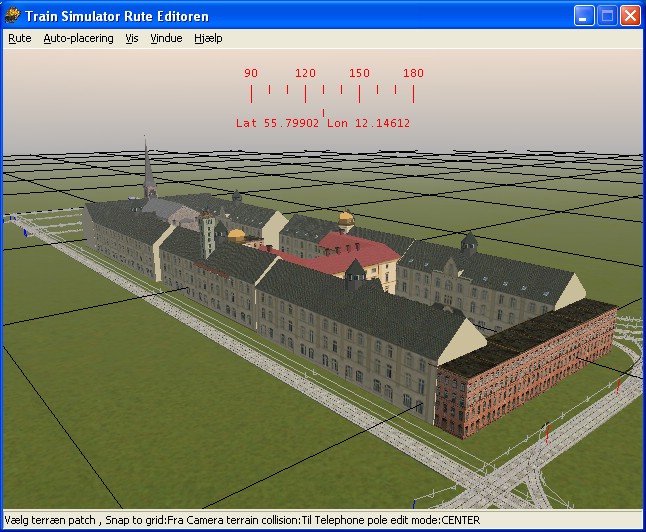Click the compass heading label 90

[251, 73]
